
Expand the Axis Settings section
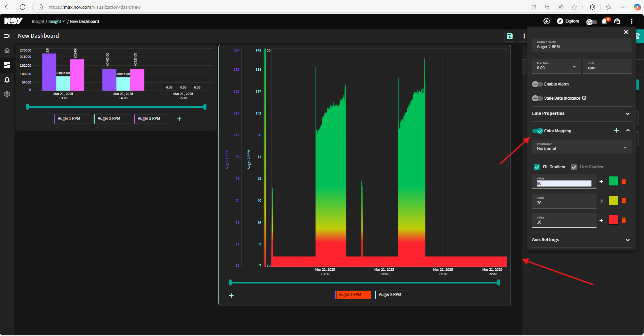pos(581,240)
